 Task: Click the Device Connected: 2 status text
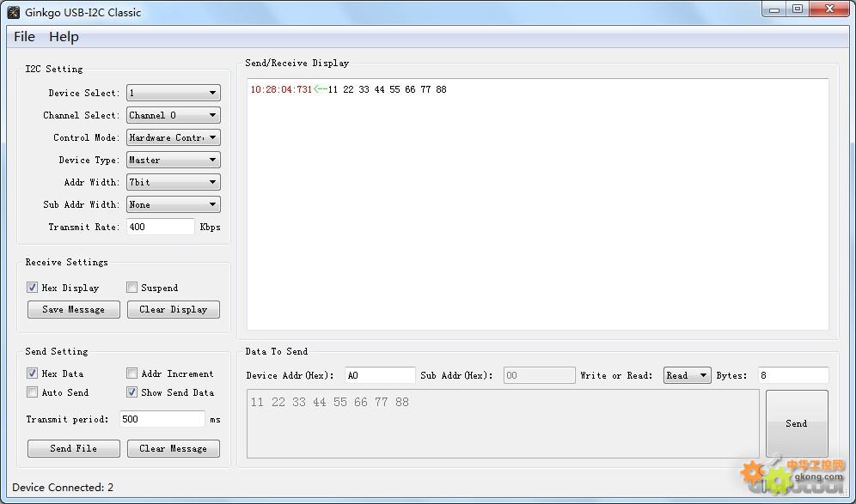pyautogui.click(x=63, y=487)
